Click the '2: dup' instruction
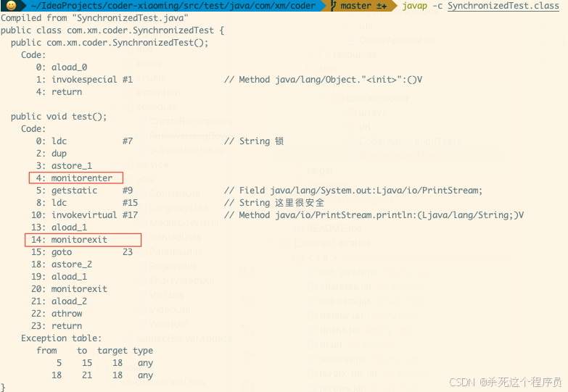568x392 pixels. pyautogui.click(x=52, y=154)
